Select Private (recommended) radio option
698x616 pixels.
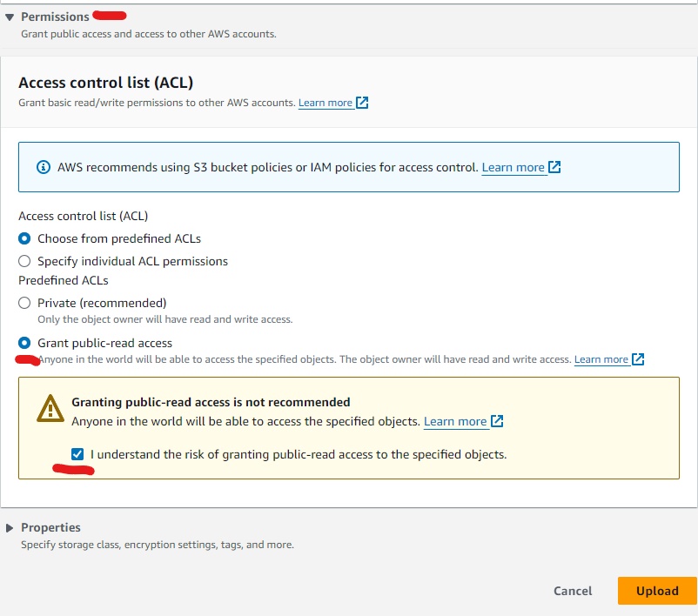[24, 303]
